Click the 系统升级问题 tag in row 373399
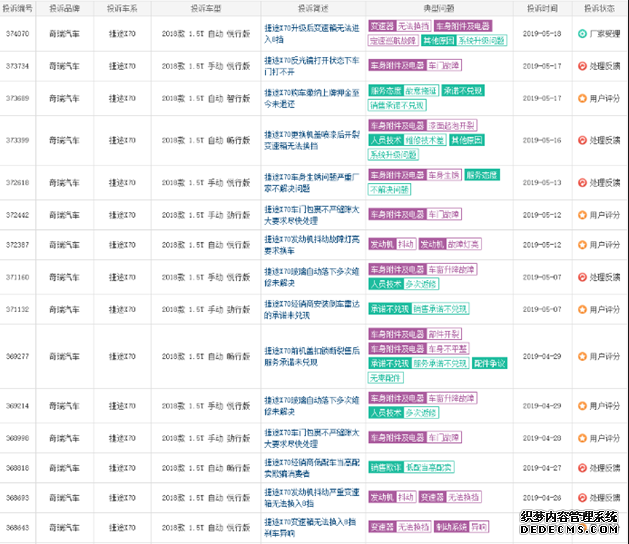629x544 pixels. pos(394,154)
